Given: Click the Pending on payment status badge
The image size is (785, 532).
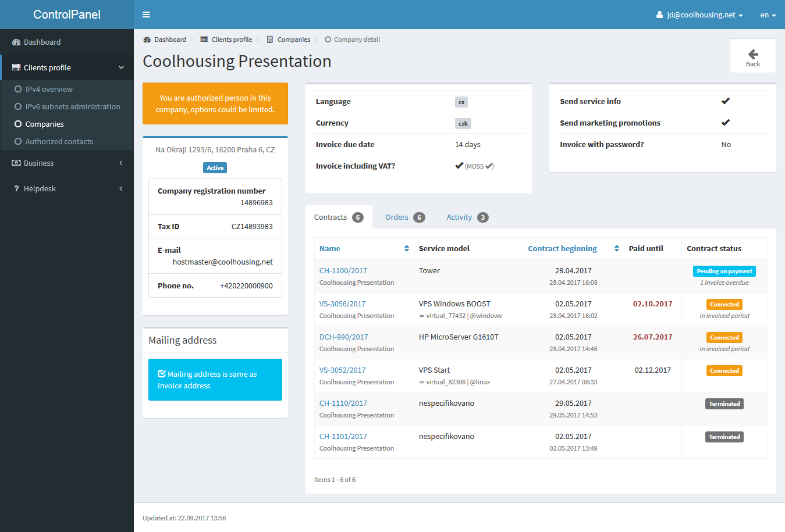Looking at the screenshot, I should [x=724, y=272].
